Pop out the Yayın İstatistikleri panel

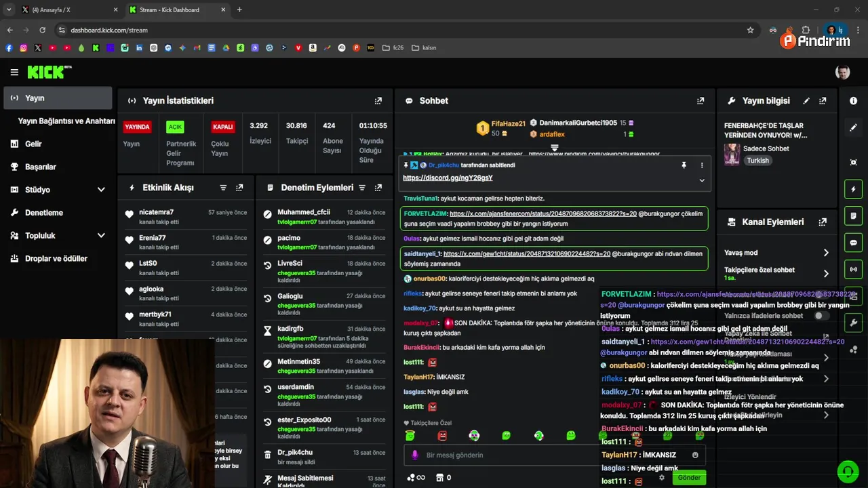pos(378,100)
